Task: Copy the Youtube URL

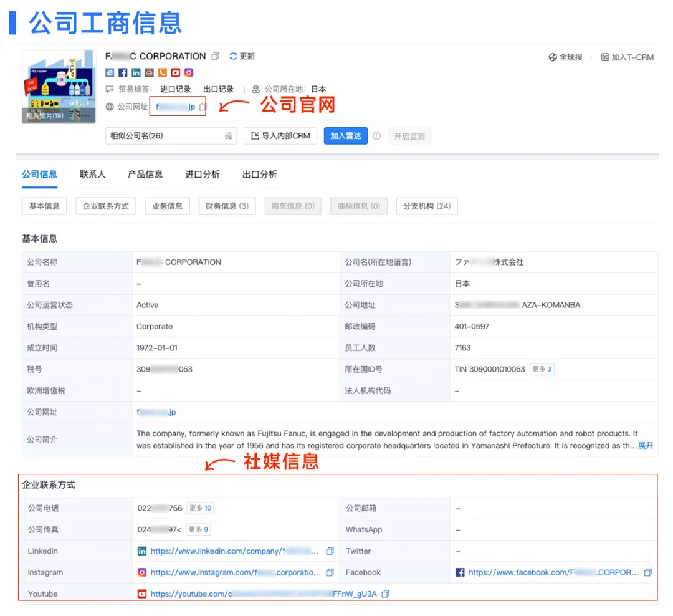Action: click(x=386, y=594)
